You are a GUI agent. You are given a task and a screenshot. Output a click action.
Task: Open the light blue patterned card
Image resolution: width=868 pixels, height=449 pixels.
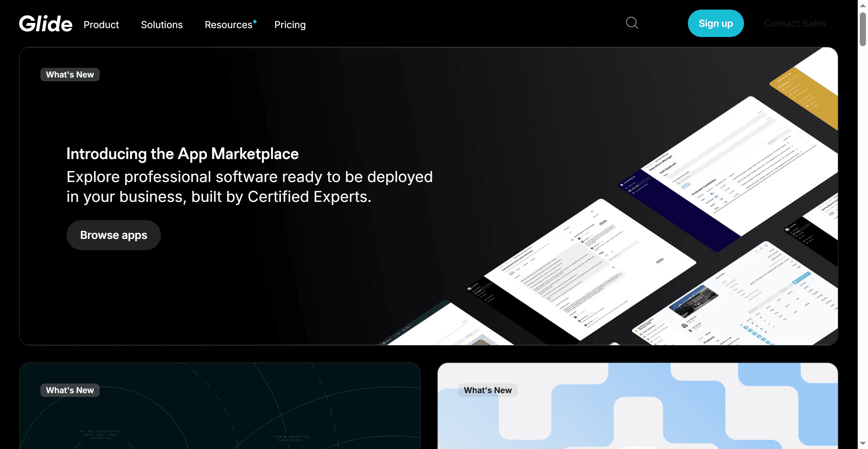tap(637, 422)
